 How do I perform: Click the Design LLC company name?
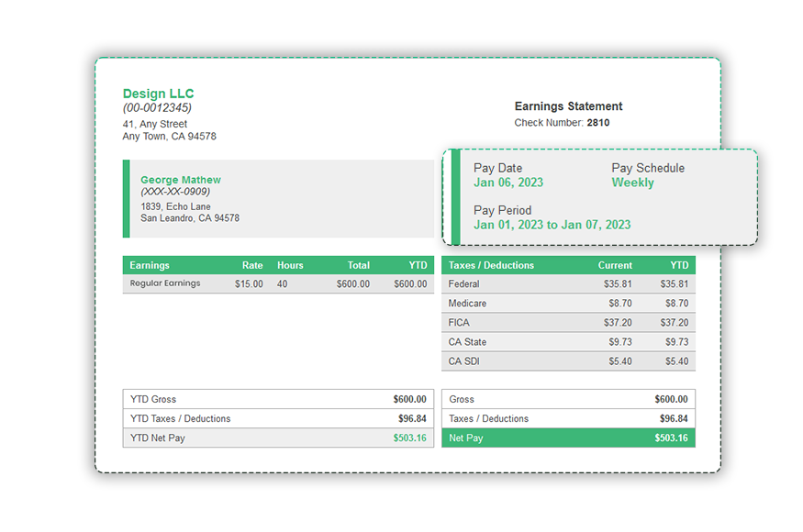[157, 94]
